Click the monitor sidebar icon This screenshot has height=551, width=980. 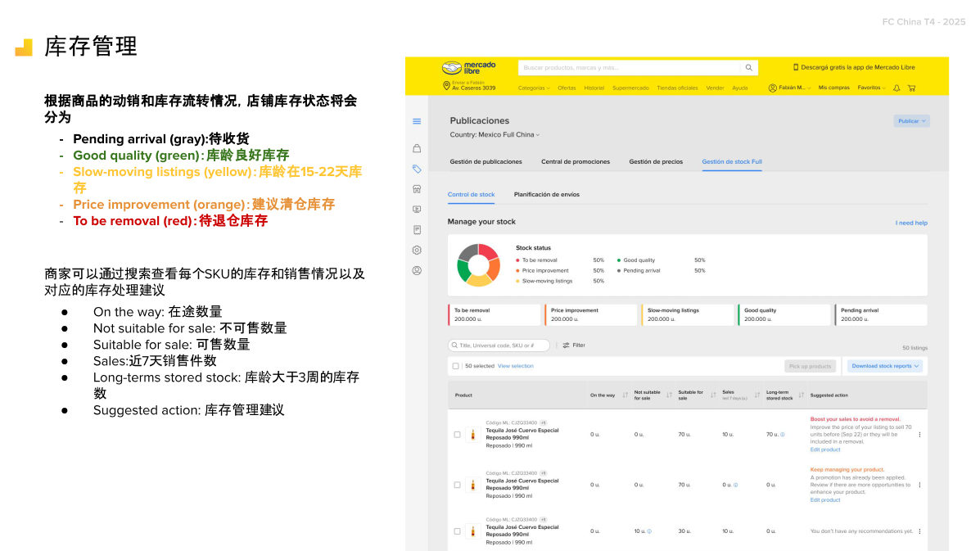click(x=417, y=210)
